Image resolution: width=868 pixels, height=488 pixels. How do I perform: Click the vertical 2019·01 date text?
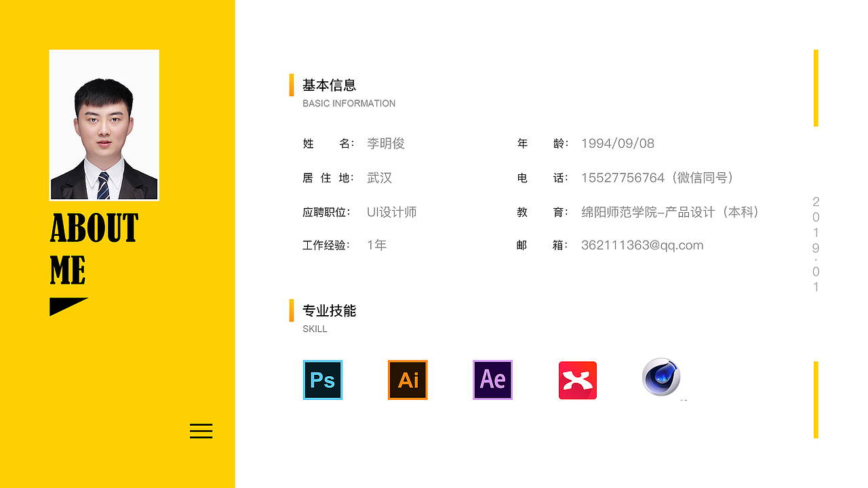pos(814,243)
